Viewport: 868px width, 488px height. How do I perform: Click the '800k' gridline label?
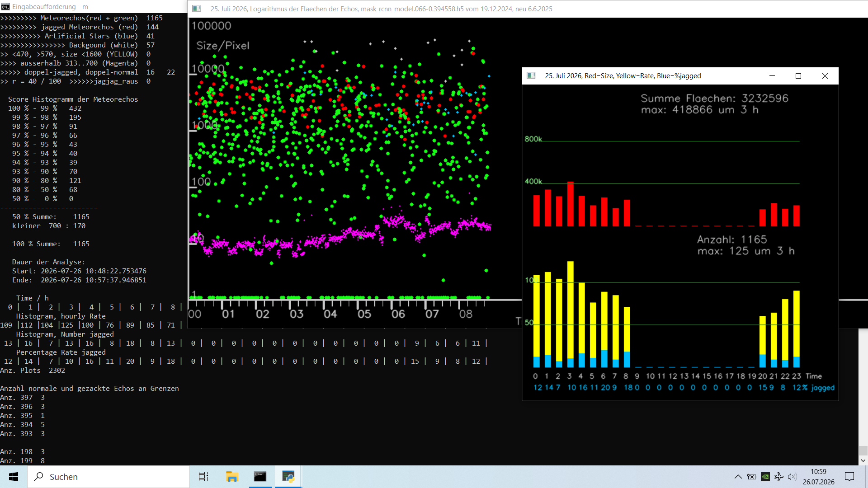(x=533, y=139)
